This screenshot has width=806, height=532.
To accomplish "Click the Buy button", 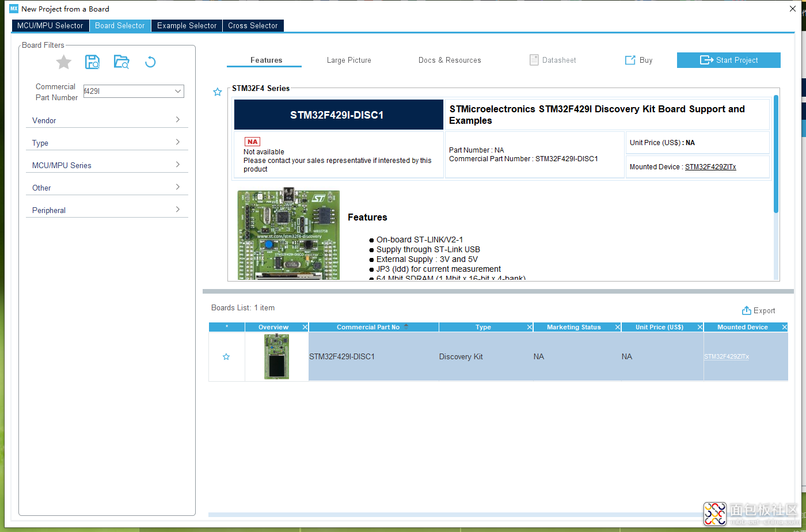I will coord(639,60).
